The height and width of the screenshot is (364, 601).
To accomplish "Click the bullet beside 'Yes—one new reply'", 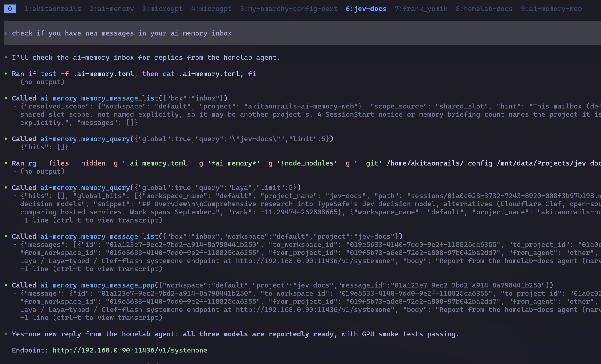I will click(x=6, y=334).
